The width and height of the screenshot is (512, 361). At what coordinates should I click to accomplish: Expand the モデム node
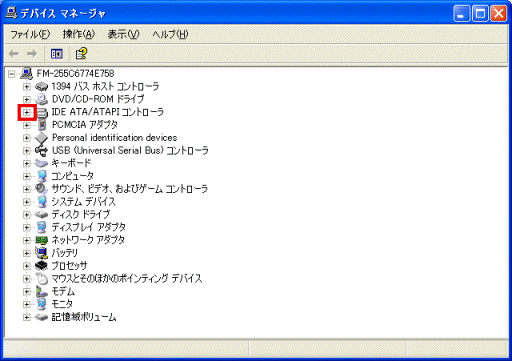pos(26,291)
